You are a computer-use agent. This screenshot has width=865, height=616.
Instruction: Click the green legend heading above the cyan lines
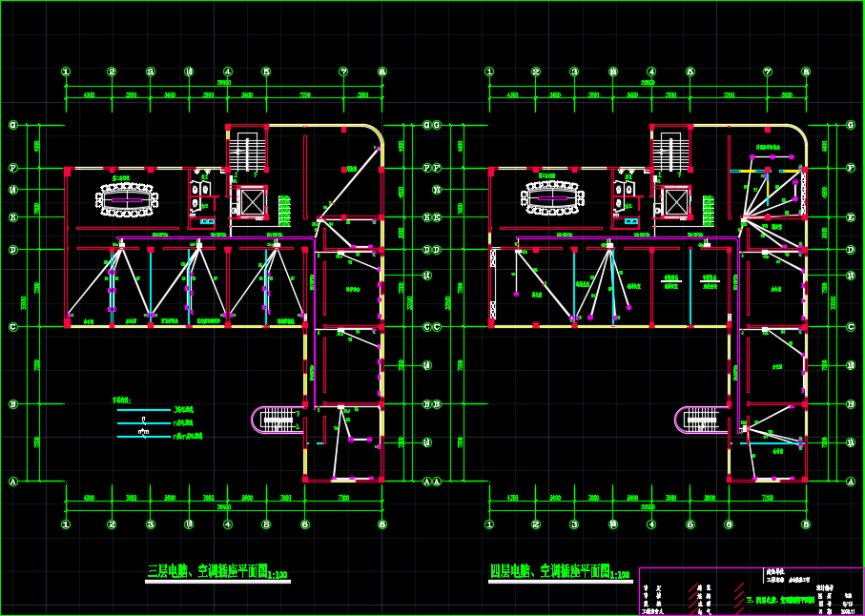click(x=122, y=400)
